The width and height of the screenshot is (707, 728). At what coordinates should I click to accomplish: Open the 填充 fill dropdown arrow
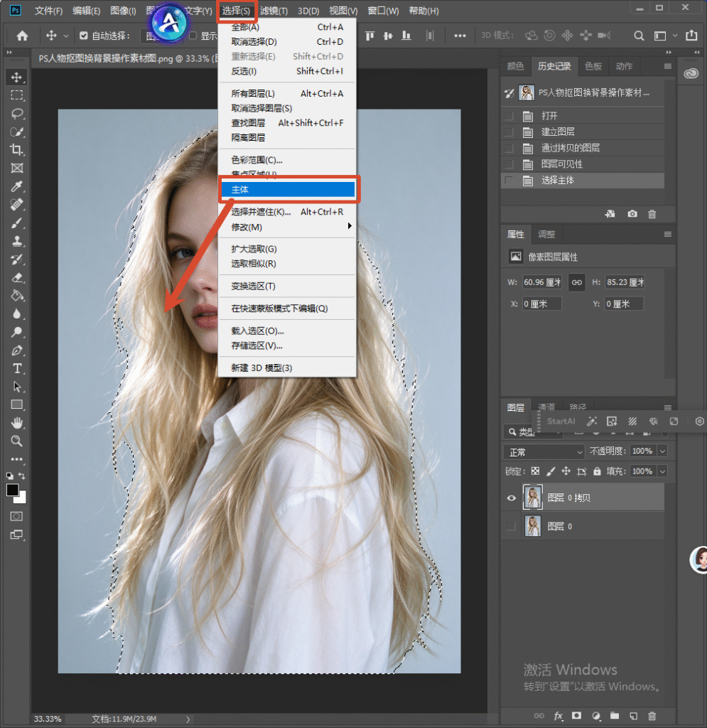[663, 471]
